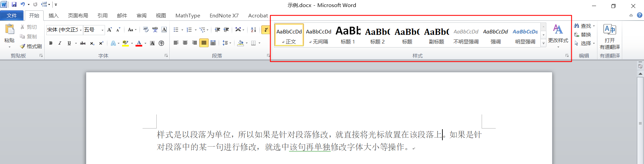Image resolution: width=644 pixels, height=164 pixels.
Task: Apply the red font color
Action: (x=139, y=43)
